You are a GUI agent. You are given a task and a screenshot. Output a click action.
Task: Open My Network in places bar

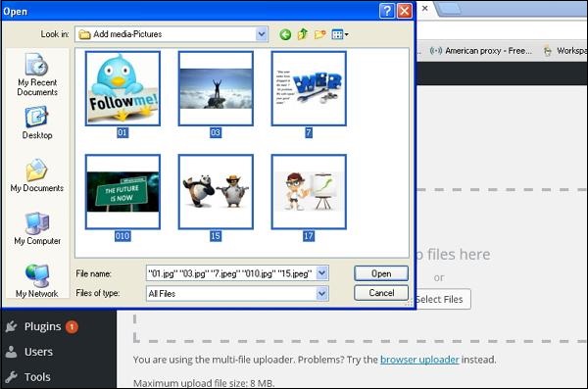click(x=37, y=281)
